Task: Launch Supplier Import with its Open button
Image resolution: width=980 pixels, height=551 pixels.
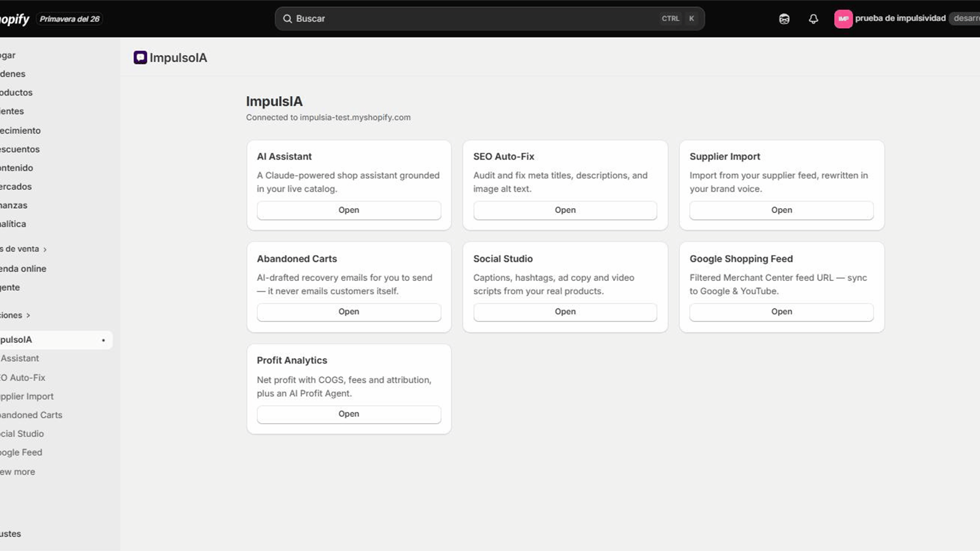Action: (x=782, y=210)
